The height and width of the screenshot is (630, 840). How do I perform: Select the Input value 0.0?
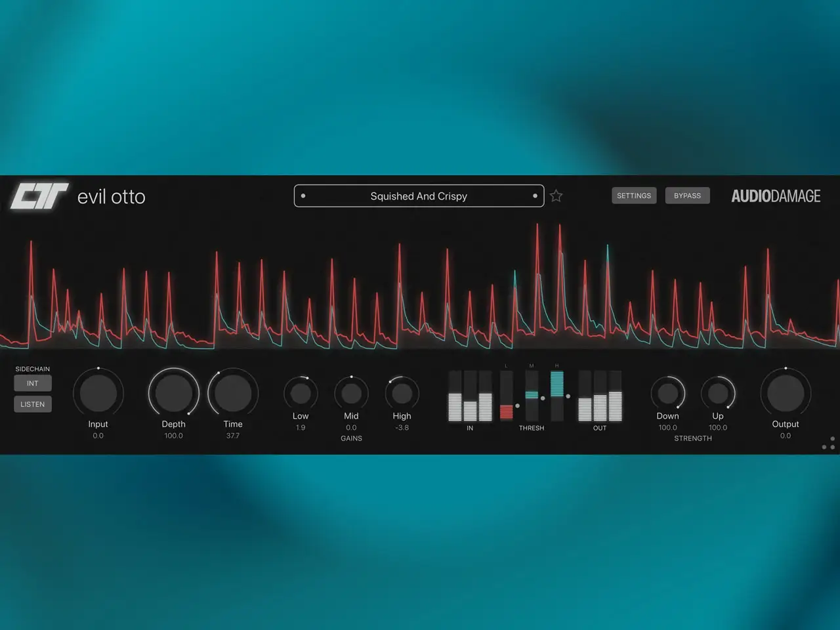click(x=98, y=436)
